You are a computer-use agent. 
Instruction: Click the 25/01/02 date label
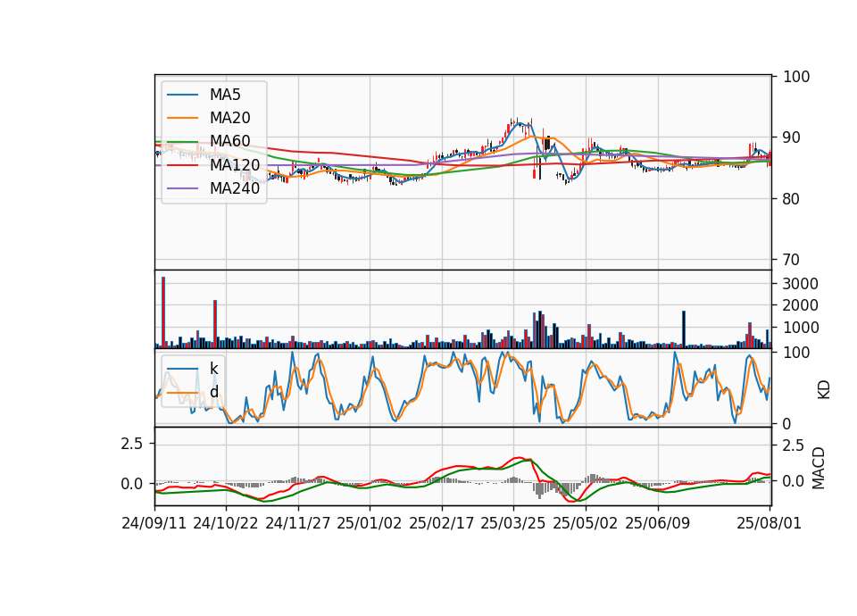click(369, 523)
